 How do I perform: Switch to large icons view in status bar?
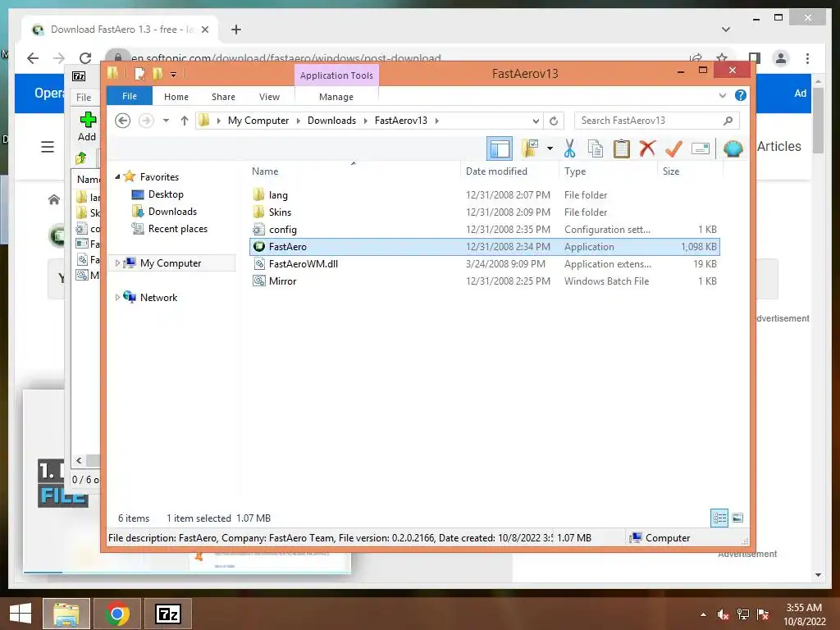(737, 518)
